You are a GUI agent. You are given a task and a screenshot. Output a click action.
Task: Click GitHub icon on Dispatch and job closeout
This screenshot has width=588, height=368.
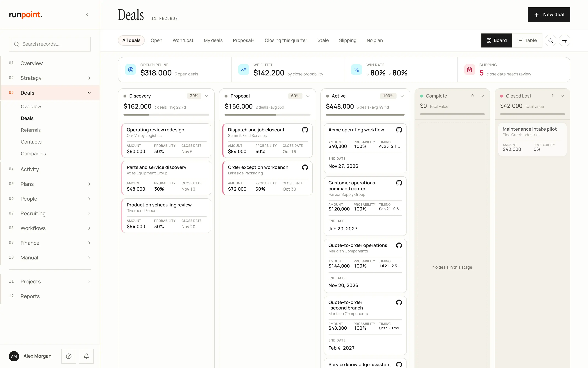[x=305, y=130]
